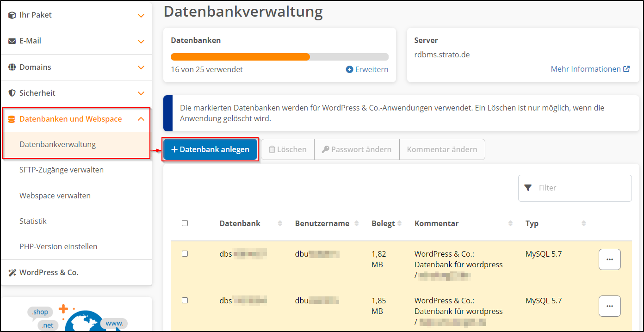
Task: Click the 1,85 MB size cell
Action: point(378,306)
